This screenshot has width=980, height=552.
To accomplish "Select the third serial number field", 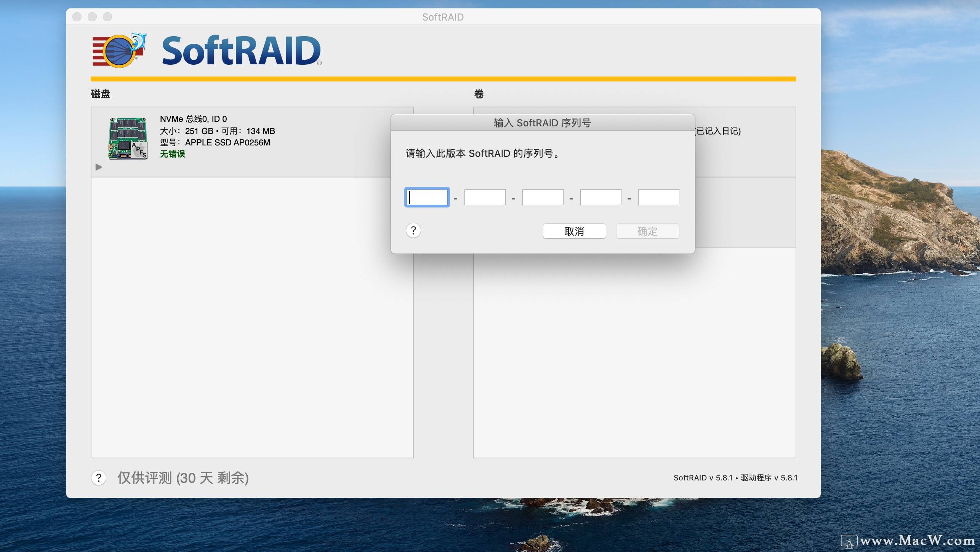I will click(543, 197).
